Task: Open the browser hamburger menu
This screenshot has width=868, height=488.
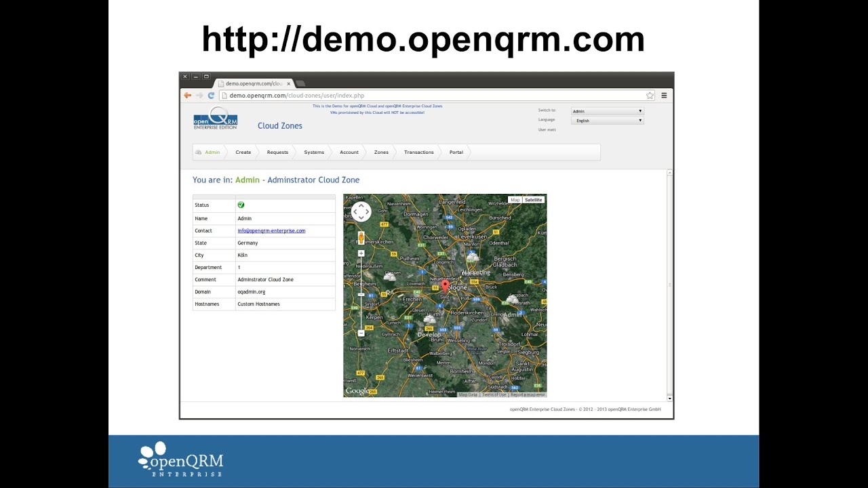Action: click(x=664, y=96)
